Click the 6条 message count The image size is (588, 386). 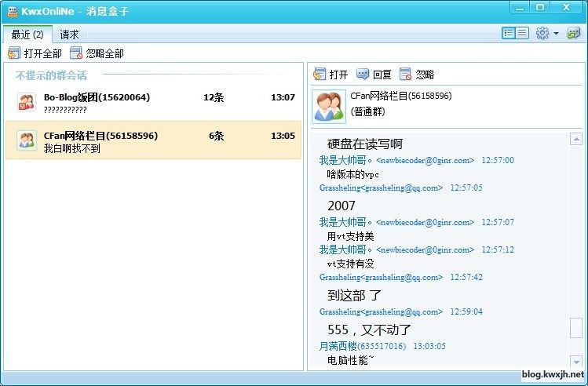coord(216,136)
